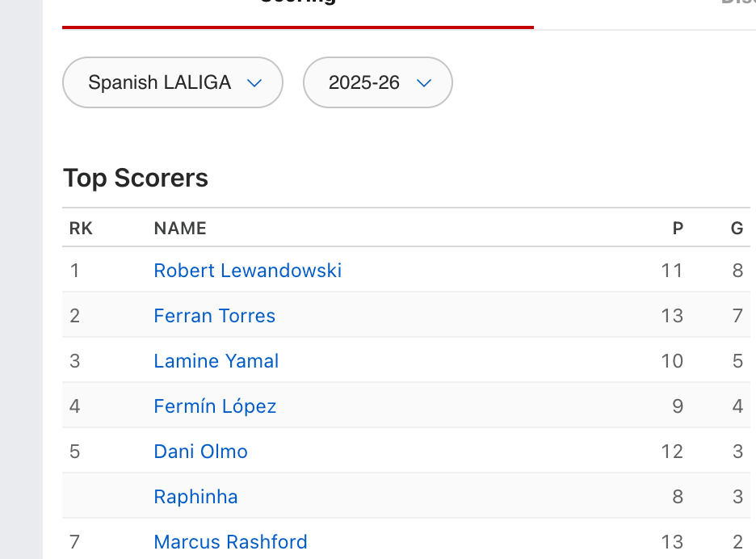756x559 pixels.
Task: Click the NAME column header
Action: pos(180,229)
